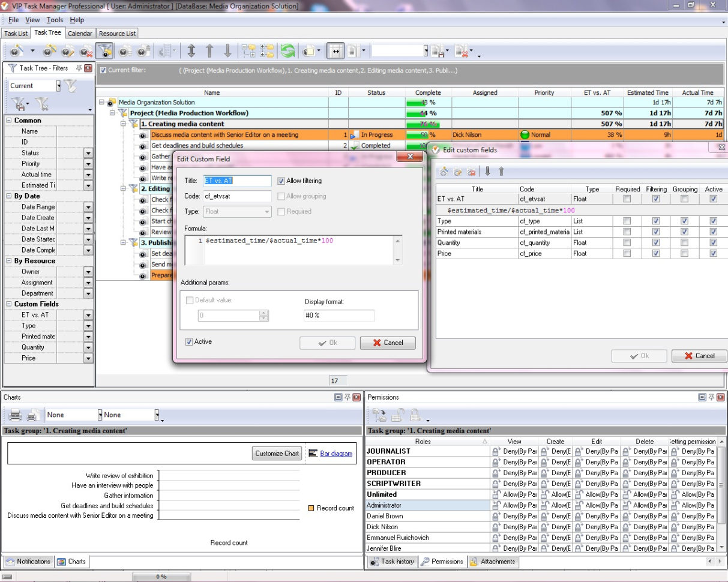Open the ET vs. AT custom field dropdown

click(88, 314)
